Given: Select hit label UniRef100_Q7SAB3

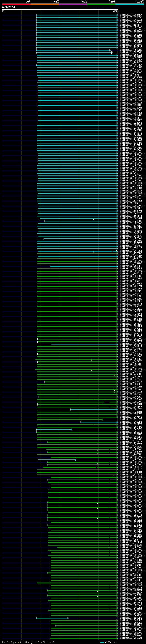Looking at the screenshot, I should (131, 263).
